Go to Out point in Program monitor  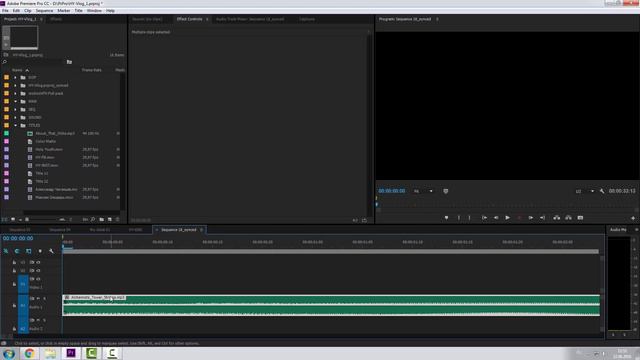pyautogui.click(x=542, y=218)
